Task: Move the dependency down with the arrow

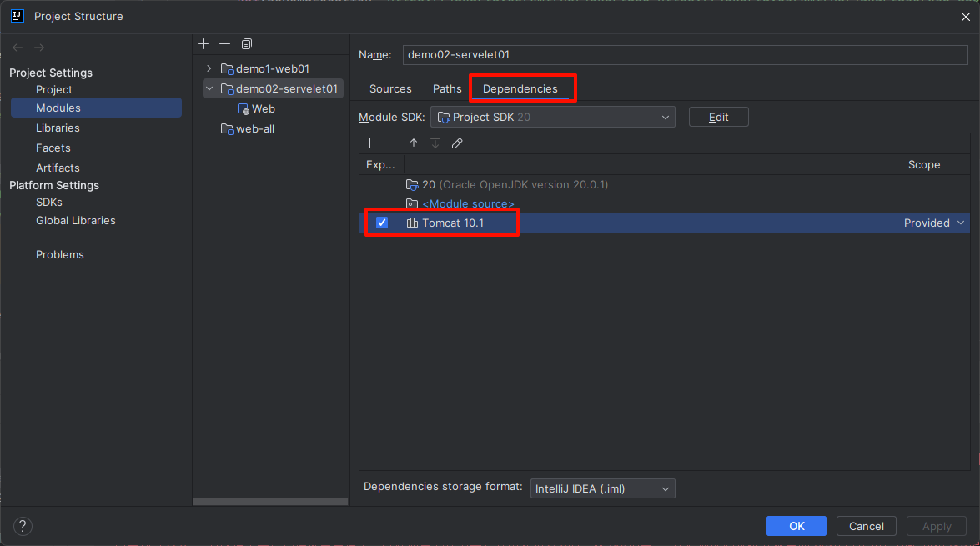Action: click(435, 143)
